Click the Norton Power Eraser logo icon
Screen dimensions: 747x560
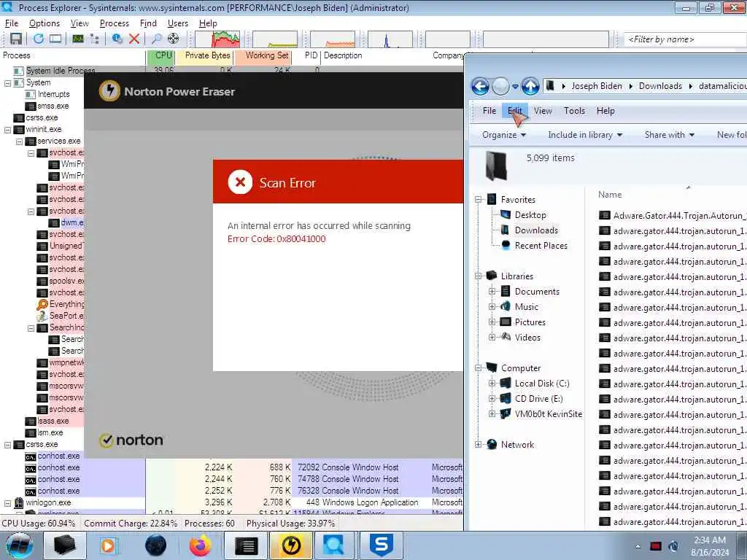(109, 90)
